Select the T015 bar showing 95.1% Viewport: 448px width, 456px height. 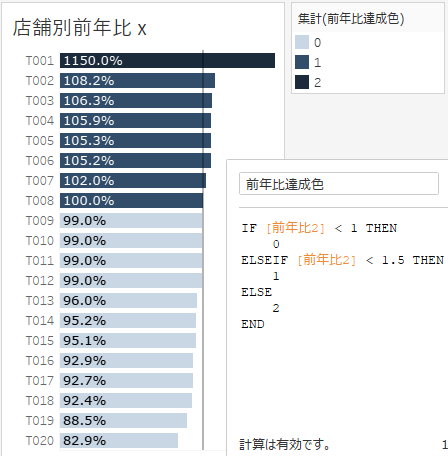click(128, 341)
